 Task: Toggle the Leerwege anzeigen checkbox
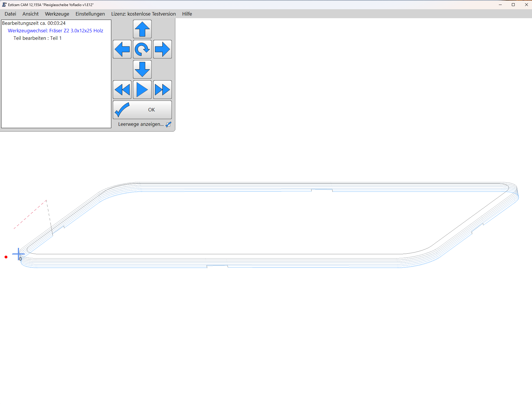[x=168, y=124]
